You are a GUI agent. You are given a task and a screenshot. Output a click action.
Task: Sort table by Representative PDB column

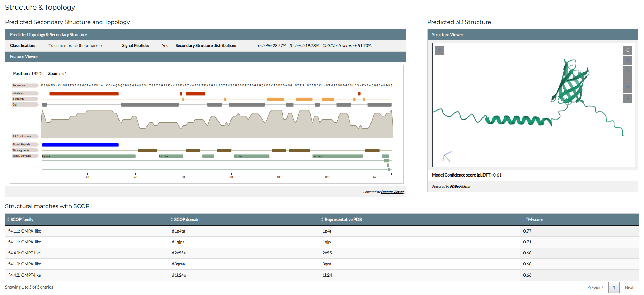click(x=343, y=220)
